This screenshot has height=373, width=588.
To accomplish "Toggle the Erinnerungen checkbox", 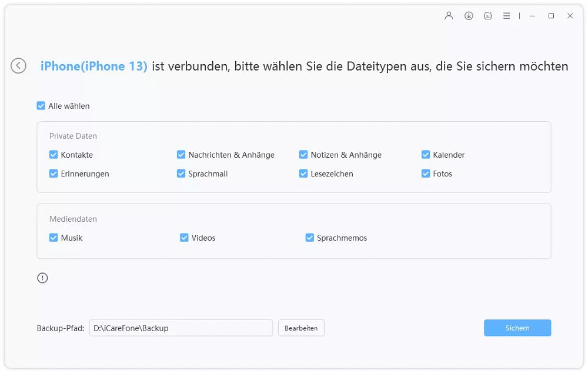I will pyautogui.click(x=54, y=174).
